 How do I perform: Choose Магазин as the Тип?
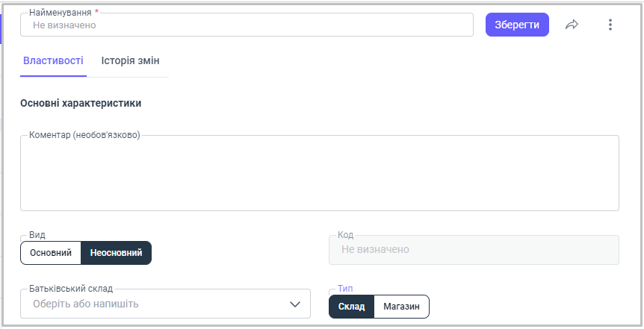401,307
